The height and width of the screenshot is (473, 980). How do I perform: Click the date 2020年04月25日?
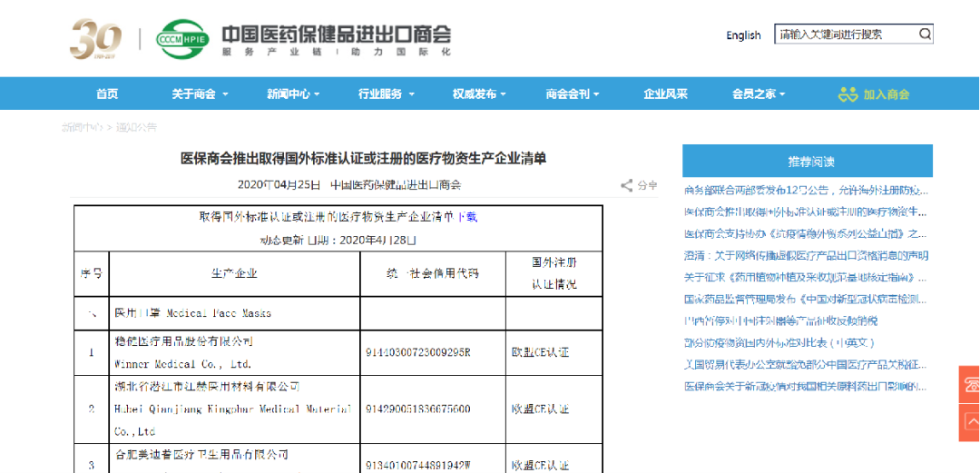coord(279,185)
